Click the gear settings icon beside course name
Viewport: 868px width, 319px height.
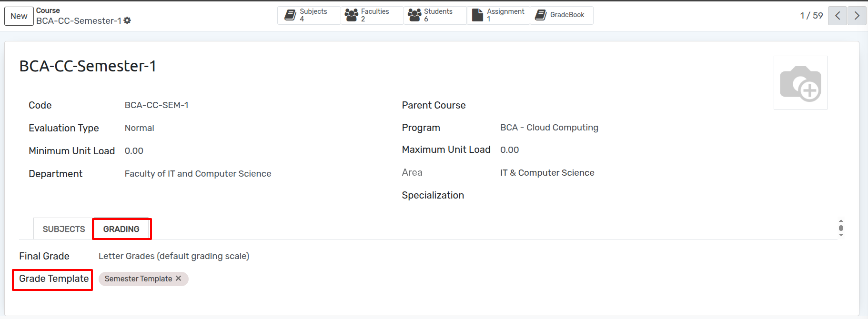click(127, 20)
